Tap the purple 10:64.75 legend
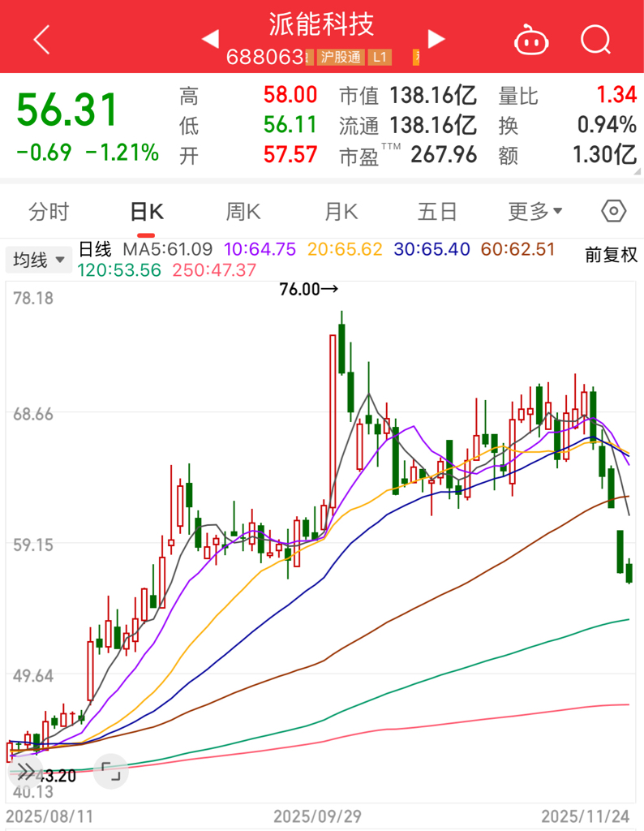Screen dimensions: 644x831 pyautogui.click(x=260, y=249)
